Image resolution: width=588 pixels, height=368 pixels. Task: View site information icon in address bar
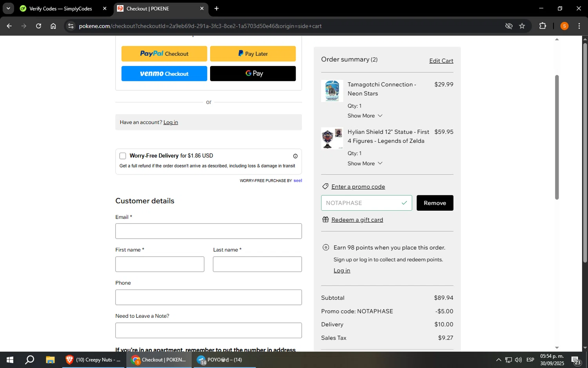(71, 26)
